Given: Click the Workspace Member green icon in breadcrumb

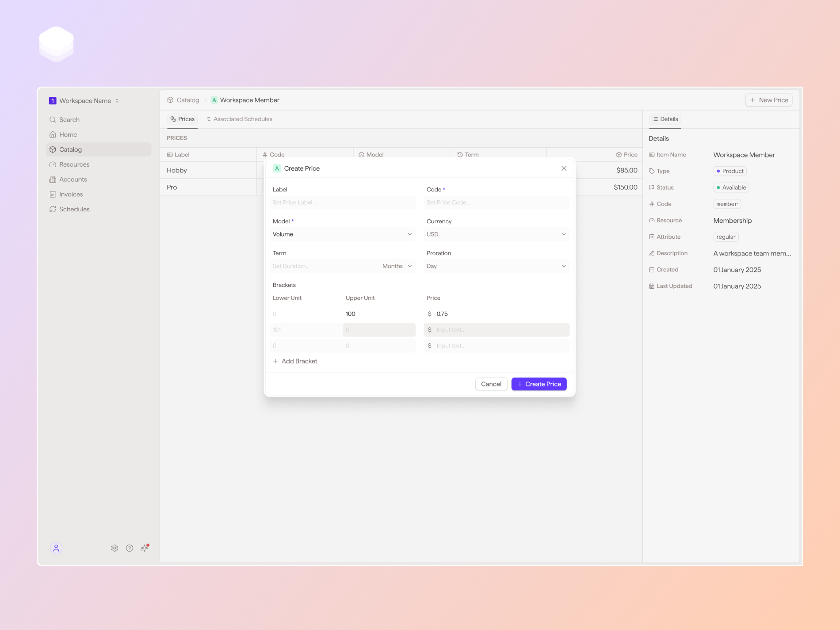Looking at the screenshot, I should coord(214,100).
